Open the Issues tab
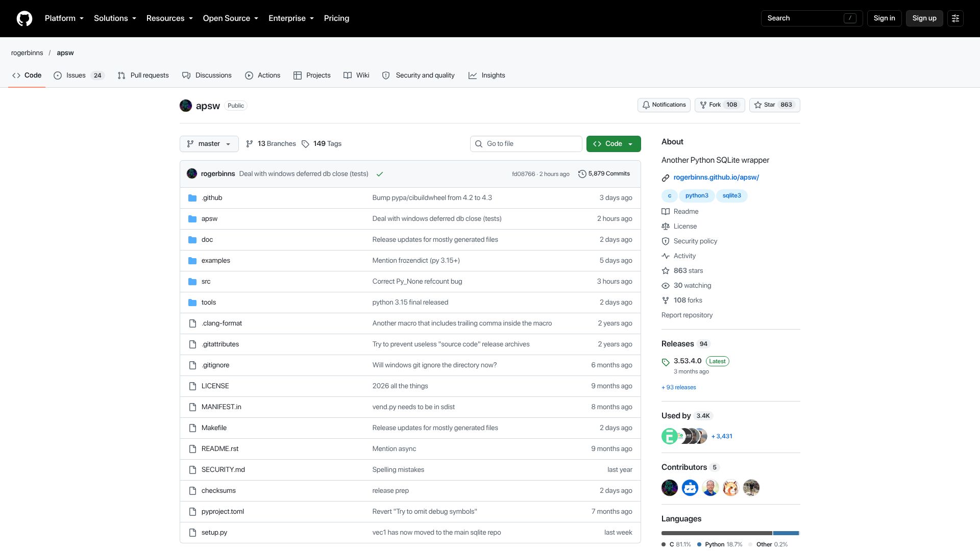 tap(79, 76)
